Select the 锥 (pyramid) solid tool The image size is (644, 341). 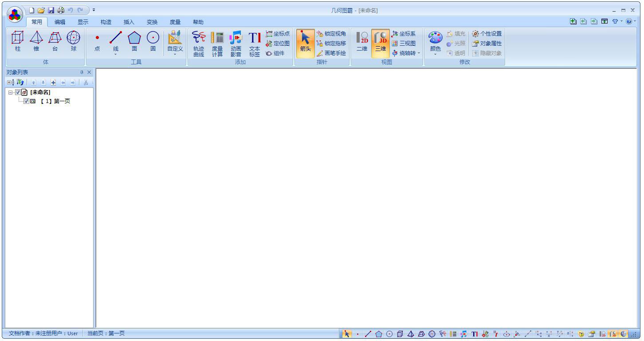click(x=36, y=41)
